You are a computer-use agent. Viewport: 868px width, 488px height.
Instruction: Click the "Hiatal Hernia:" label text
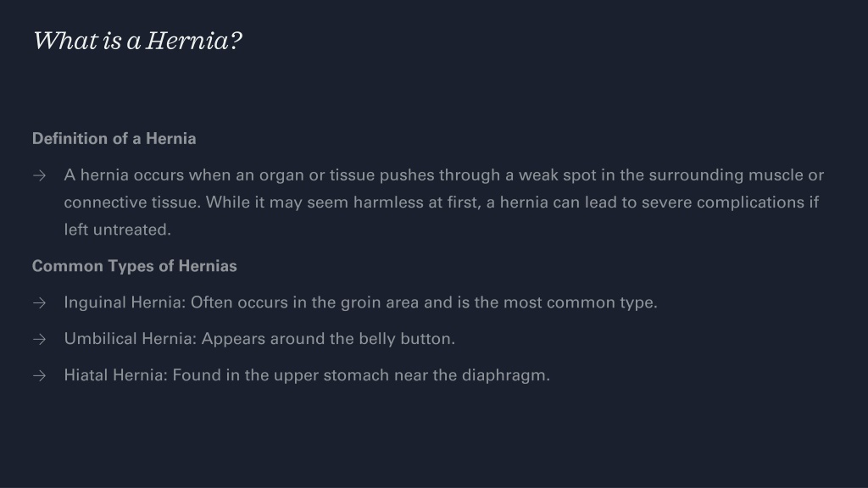pos(115,375)
